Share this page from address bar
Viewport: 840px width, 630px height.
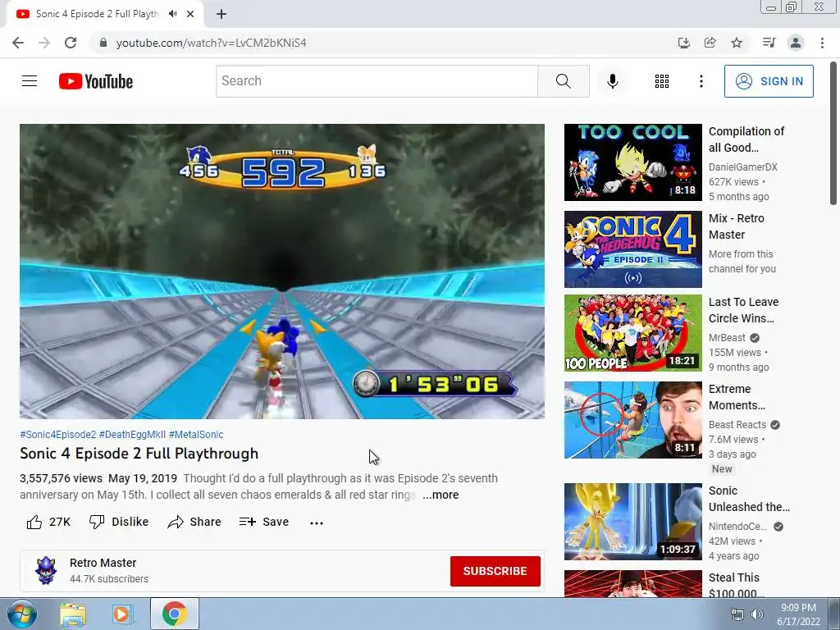coord(710,43)
